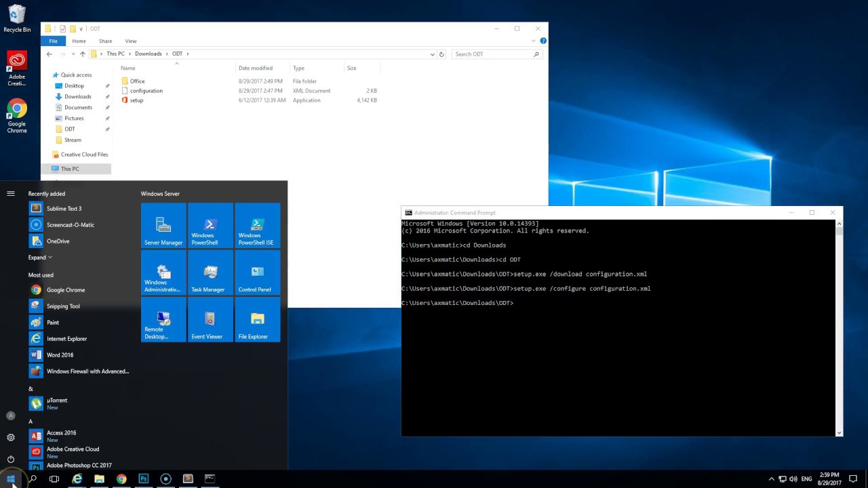Click the Windows Start button on taskbar
868x488 pixels.
pyautogui.click(x=11, y=479)
